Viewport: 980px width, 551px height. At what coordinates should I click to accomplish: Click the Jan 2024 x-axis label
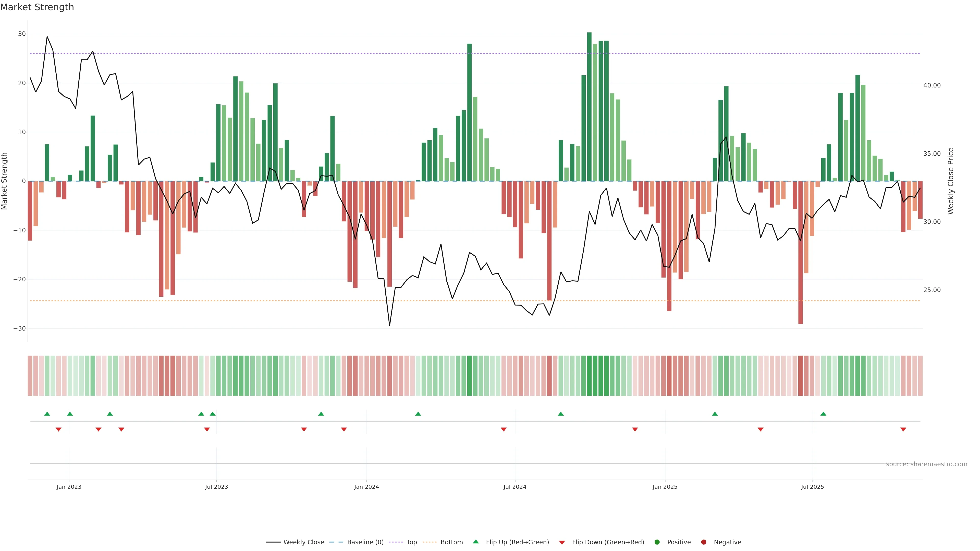coord(366,487)
